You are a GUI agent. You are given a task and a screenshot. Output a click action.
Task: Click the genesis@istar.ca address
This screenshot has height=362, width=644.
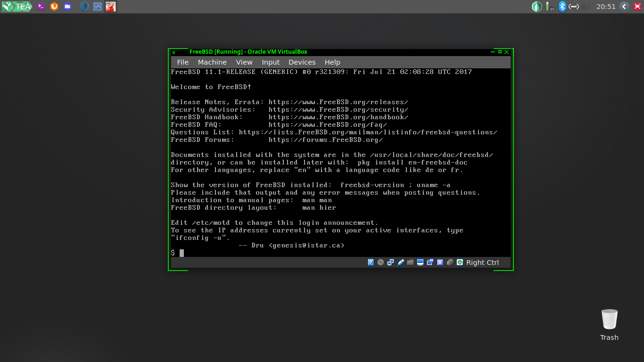(x=306, y=245)
